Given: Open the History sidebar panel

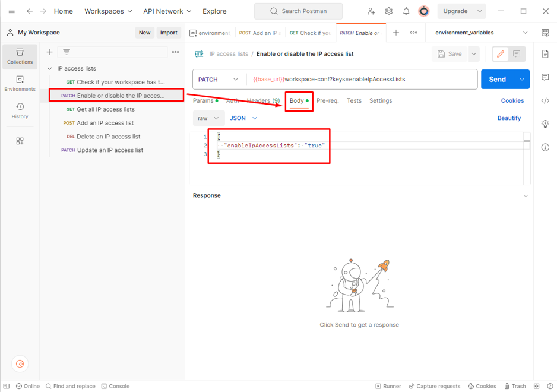Looking at the screenshot, I should (20, 110).
